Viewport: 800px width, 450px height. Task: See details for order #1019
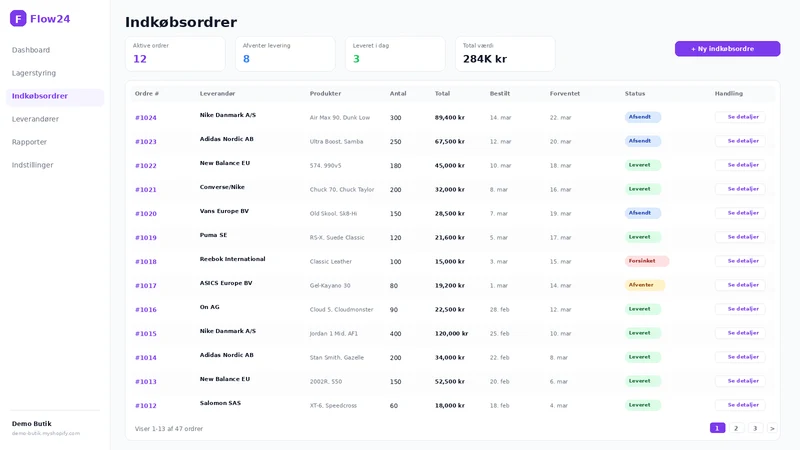740,237
